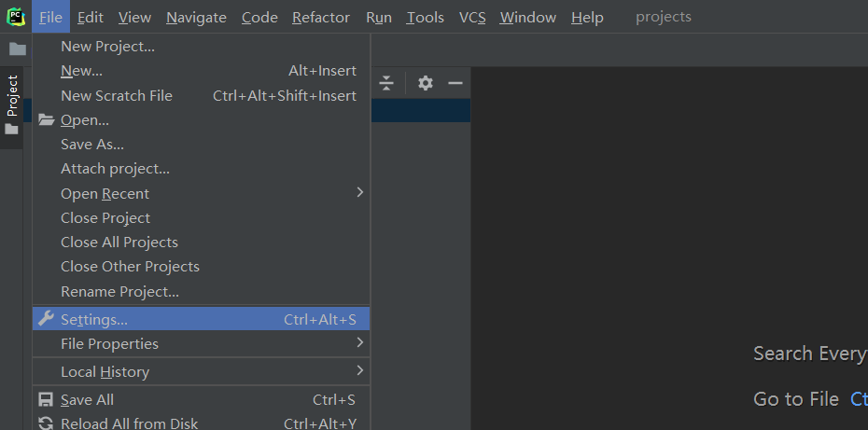Click the folder icon in the navigation bar

tap(18, 49)
